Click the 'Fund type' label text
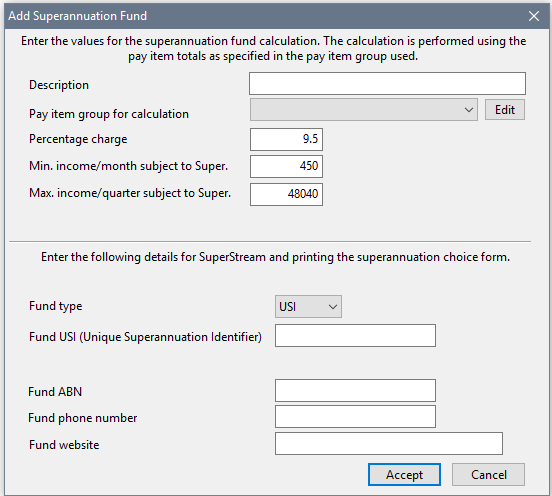 [x=56, y=306]
